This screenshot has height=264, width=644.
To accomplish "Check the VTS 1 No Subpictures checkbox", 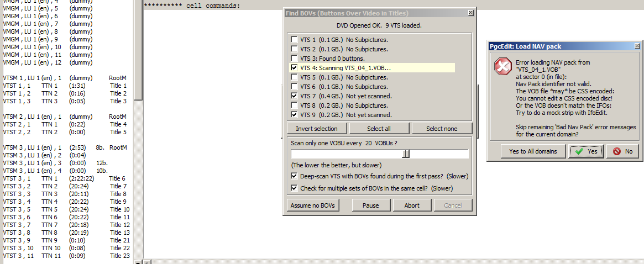I will [x=294, y=40].
